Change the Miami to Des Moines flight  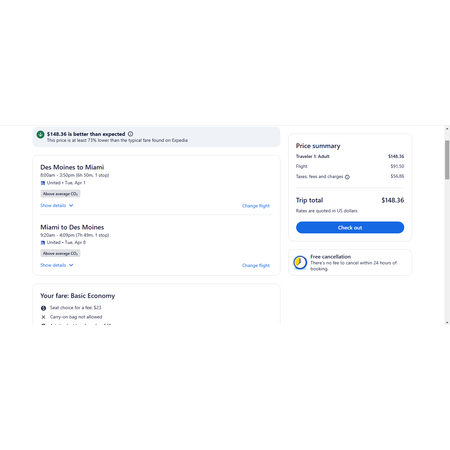pos(256,266)
